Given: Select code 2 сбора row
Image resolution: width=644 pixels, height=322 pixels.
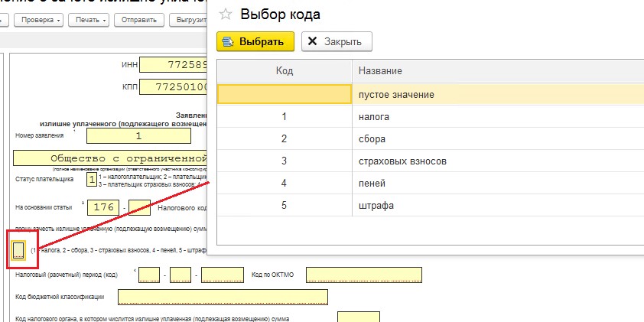Looking at the screenshot, I should pos(431,139).
